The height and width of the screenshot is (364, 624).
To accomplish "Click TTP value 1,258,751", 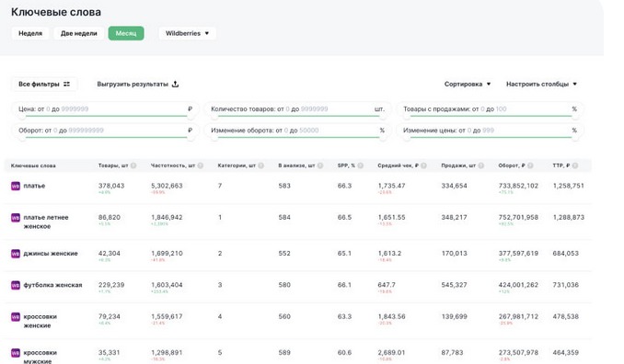I will [568, 186].
